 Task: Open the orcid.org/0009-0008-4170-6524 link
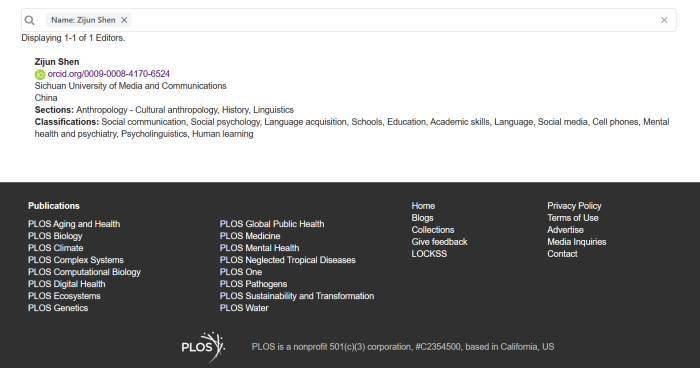pos(108,74)
